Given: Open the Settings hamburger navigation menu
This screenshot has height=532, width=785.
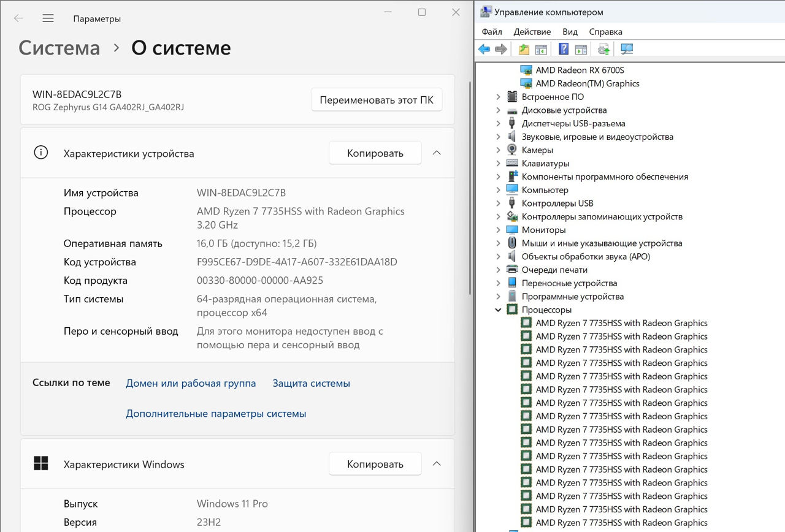Looking at the screenshot, I should click(x=48, y=18).
